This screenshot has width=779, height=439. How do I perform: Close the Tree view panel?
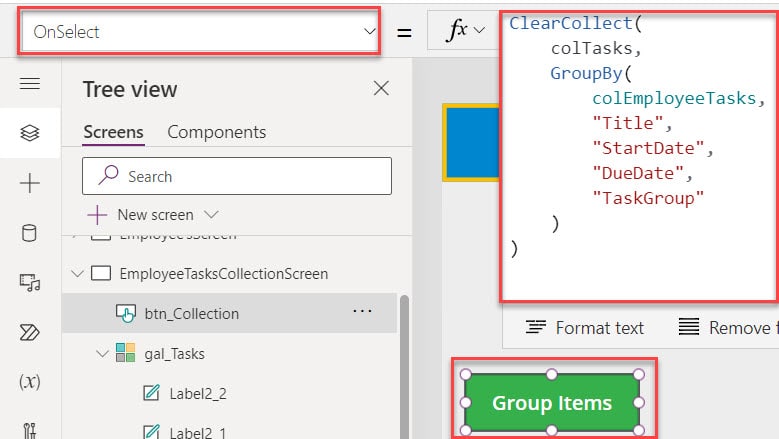coord(381,88)
